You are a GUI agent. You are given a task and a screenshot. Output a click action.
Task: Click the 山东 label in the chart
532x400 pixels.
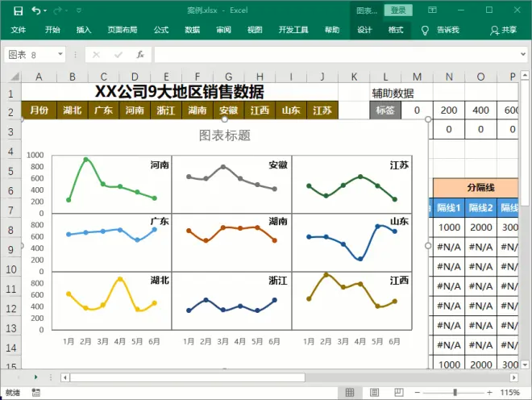click(x=399, y=222)
